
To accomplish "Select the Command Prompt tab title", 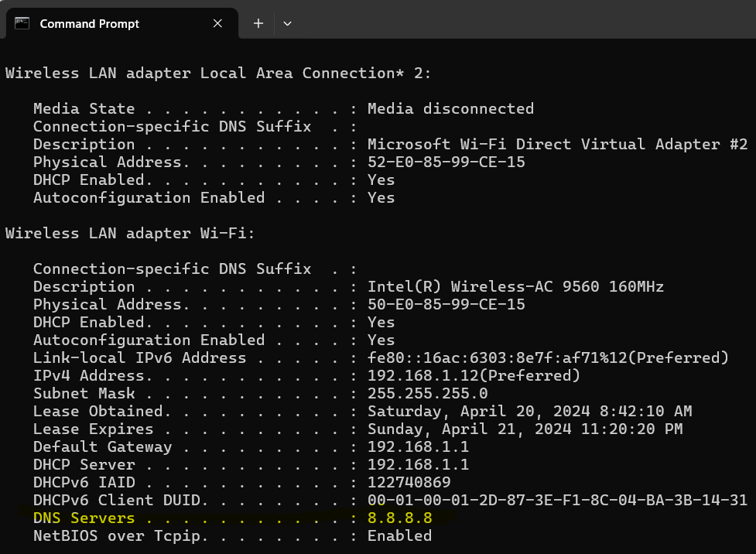I will 90,24.
